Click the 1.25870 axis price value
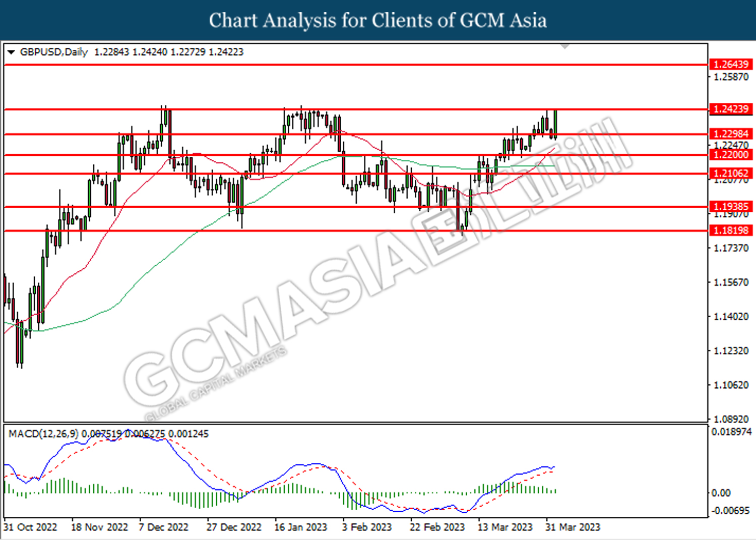The height and width of the screenshot is (540, 756). [x=731, y=77]
